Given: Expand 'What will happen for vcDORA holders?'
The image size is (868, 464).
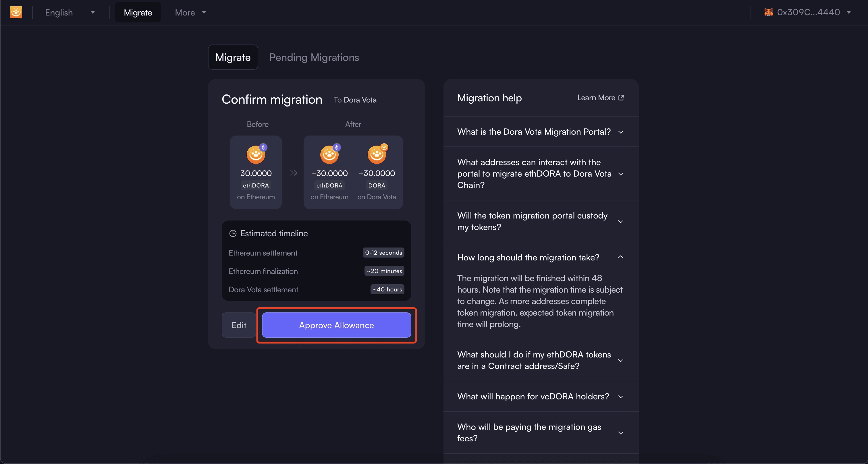Looking at the screenshot, I should point(541,397).
